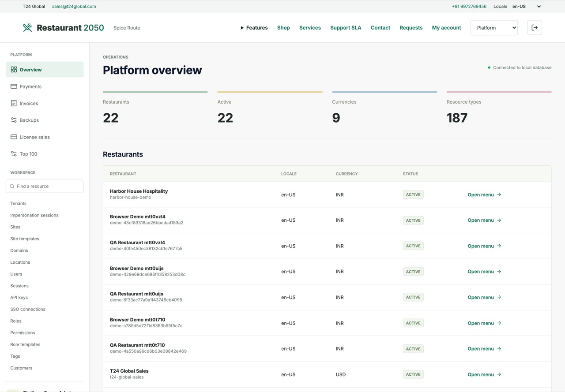Click the Resource types value 187
Viewport: 565px width, 392px height.
tap(457, 118)
